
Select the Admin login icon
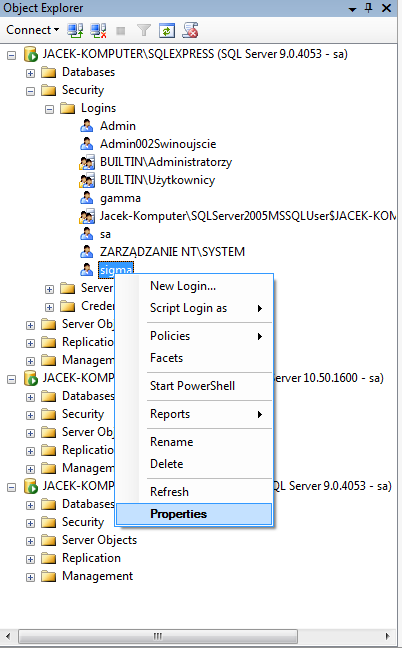pos(86,126)
